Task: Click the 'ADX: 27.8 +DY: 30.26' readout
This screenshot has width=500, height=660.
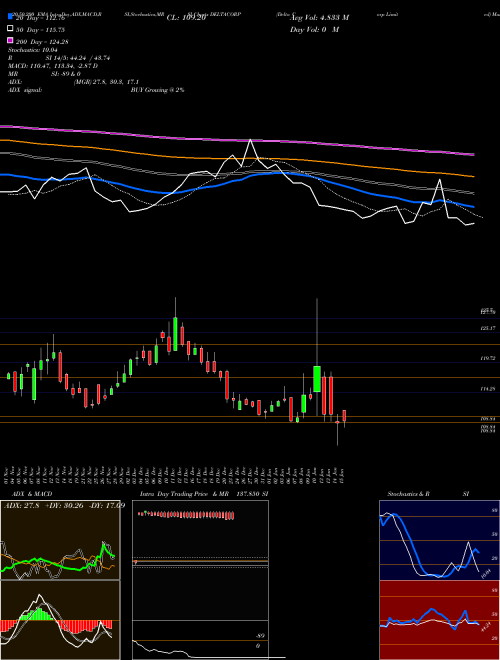Action: (x=46, y=505)
